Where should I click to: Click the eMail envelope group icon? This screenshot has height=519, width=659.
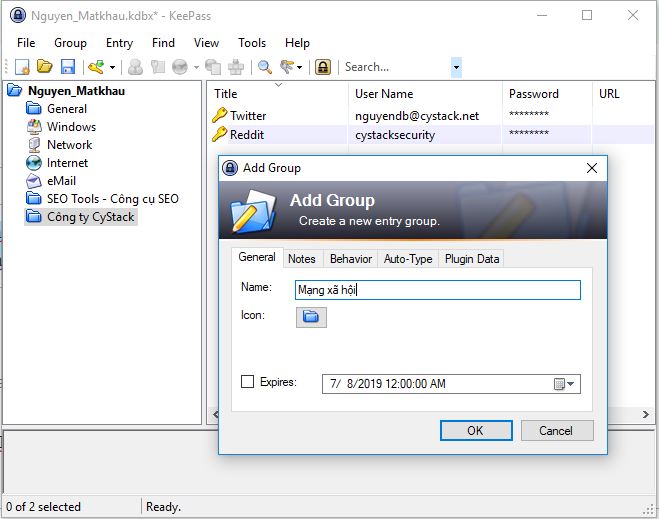pos(34,181)
